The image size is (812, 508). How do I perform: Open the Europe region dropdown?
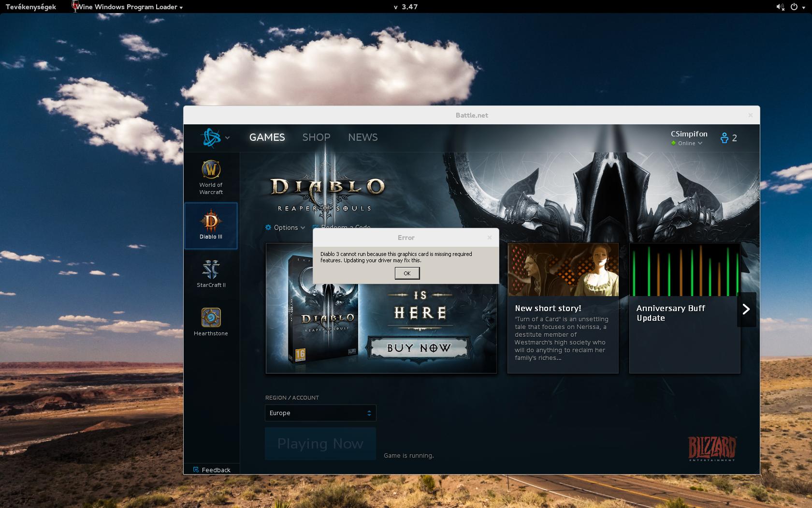coord(320,413)
